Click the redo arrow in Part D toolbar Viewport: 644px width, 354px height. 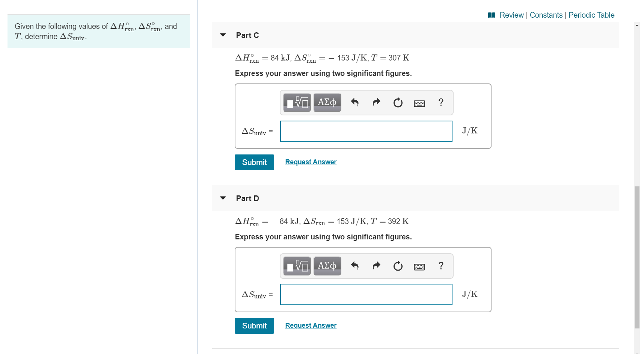[376, 266]
